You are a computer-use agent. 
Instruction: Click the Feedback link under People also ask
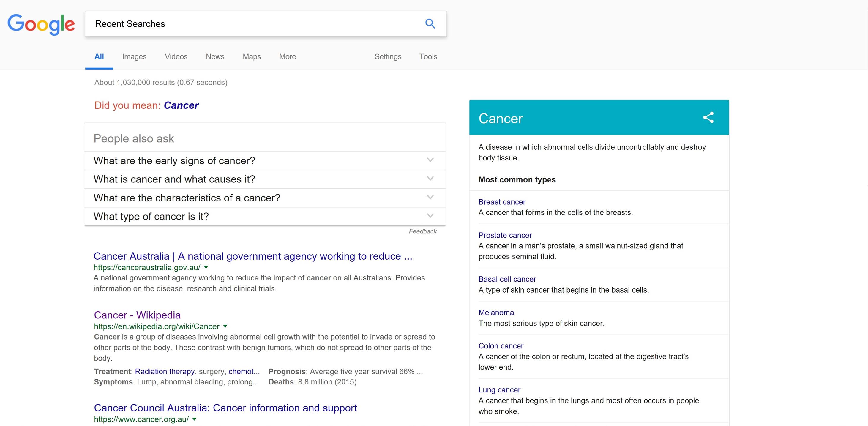(422, 231)
